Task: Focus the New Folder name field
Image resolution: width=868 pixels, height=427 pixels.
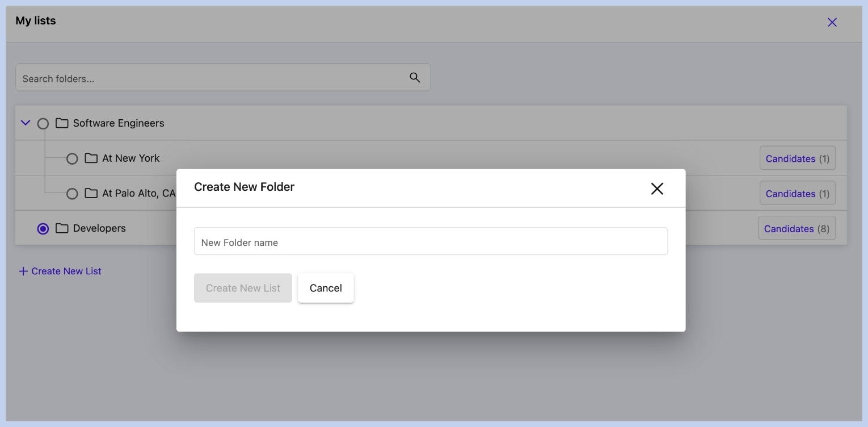Action: tap(431, 242)
